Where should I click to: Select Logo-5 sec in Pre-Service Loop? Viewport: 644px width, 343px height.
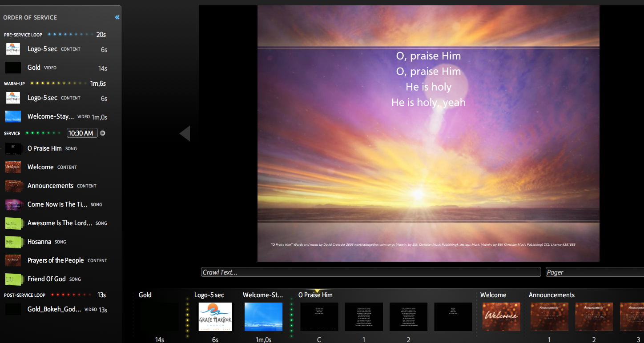pyautogui.click(x=56, y=49)
